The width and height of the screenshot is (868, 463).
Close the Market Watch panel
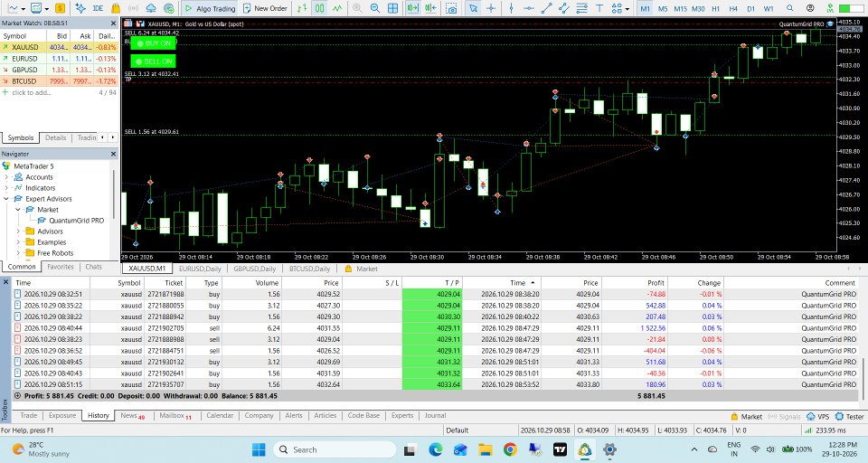click(113, 24)
